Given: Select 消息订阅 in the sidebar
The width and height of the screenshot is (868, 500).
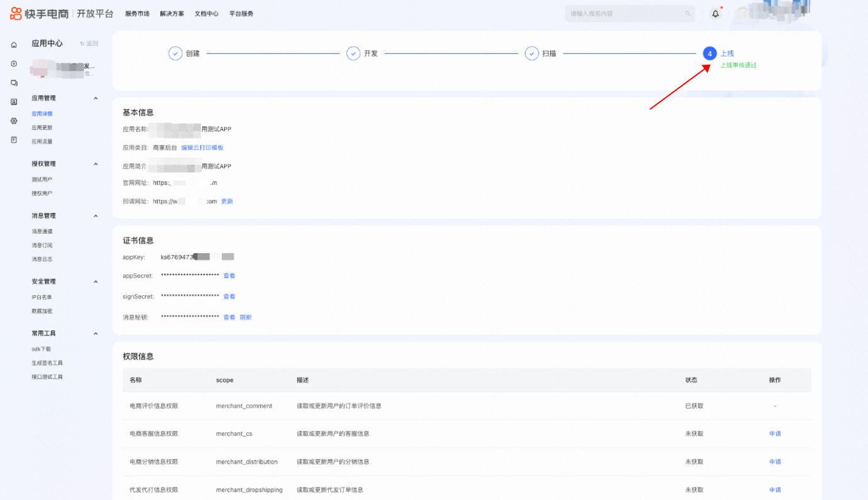Looking at the screenshot, I should tap(42, 245).
